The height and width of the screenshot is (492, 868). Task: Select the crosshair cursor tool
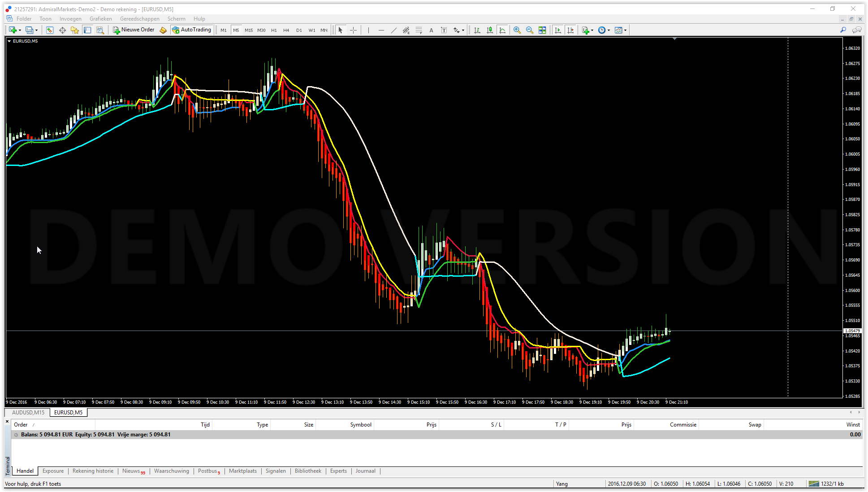coord(353,30)
